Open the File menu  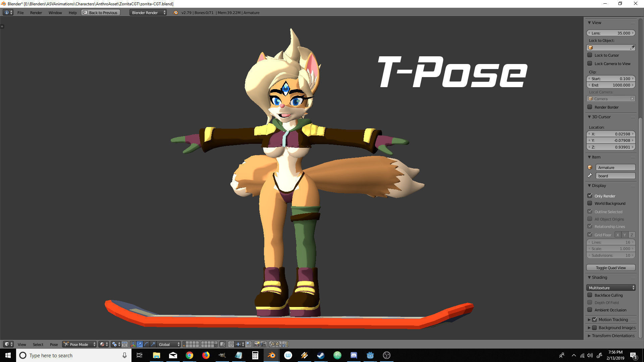pos(20,13)
